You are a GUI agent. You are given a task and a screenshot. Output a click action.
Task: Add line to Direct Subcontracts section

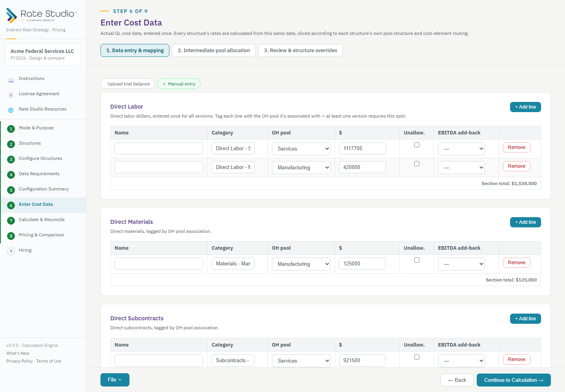[525, 319]
